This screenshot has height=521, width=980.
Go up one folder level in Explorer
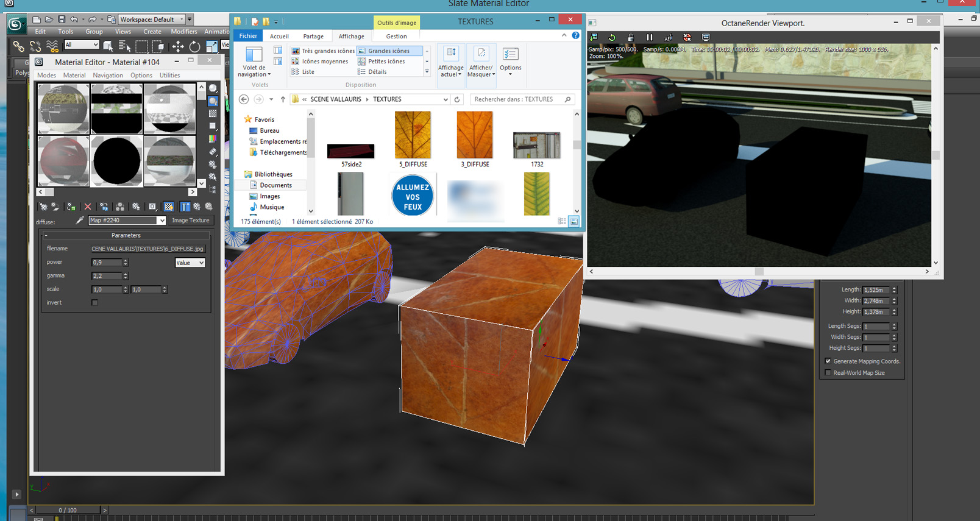click(283, 99)
